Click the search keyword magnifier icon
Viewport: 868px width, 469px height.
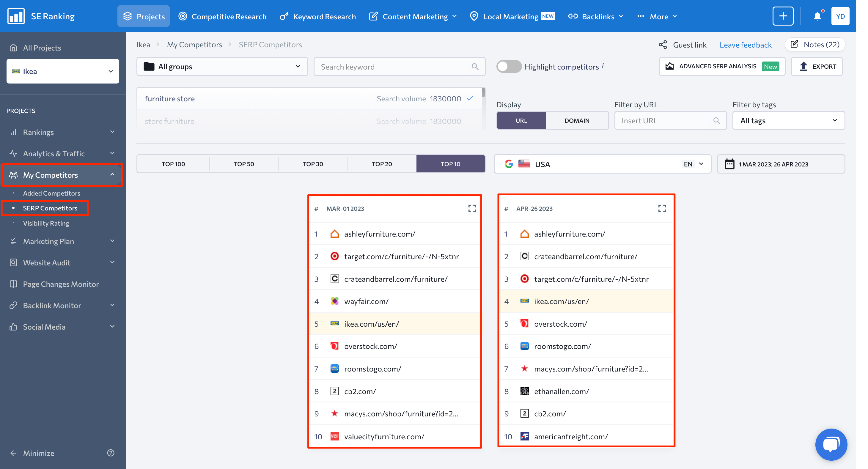click(475, 67)
